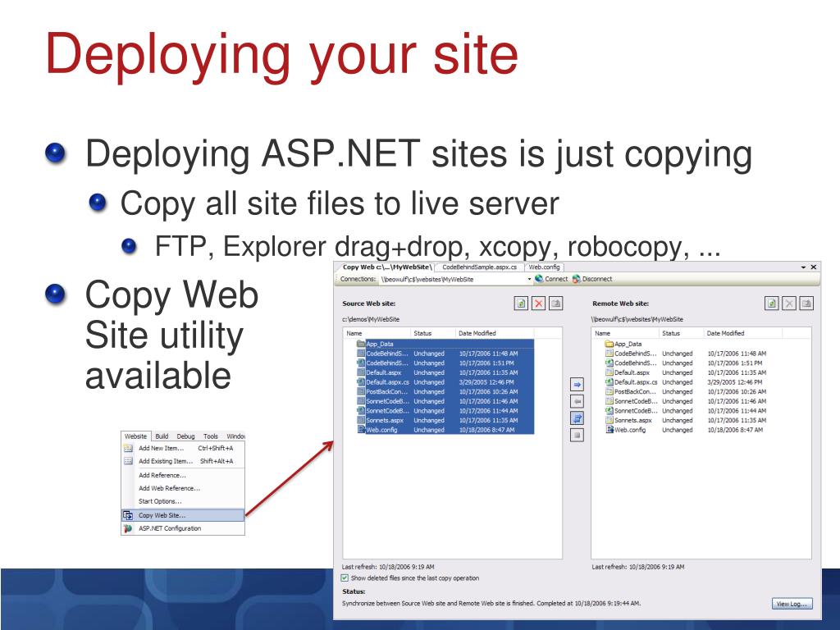
Task: Click App_Data folder icon in Source pane
Action: (361, 344)
